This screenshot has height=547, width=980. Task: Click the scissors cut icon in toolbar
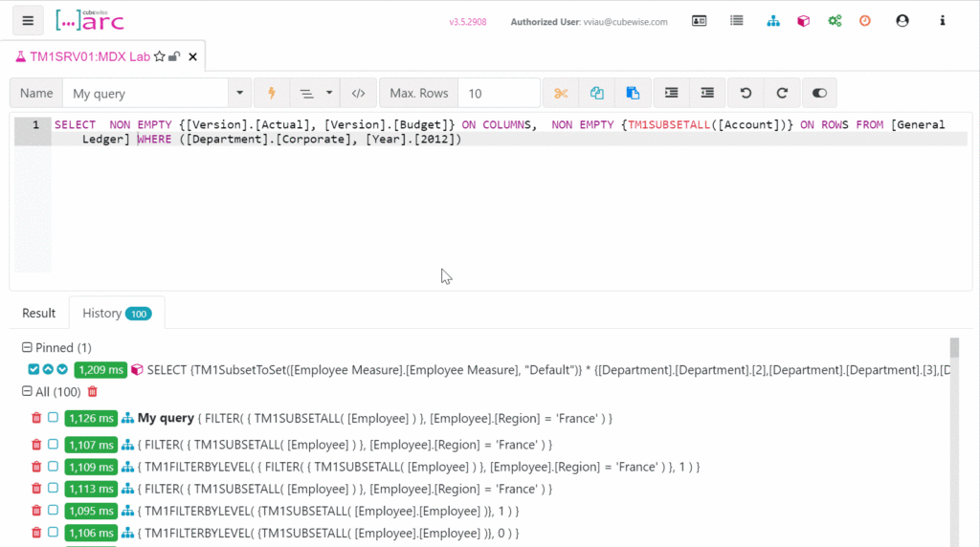click(x=561, y=93)
